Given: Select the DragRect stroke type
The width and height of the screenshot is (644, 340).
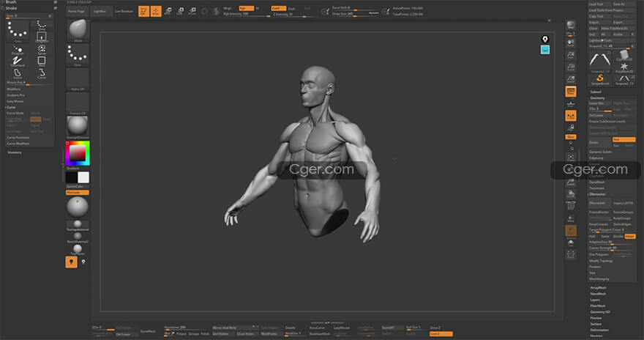Looking at the screenshot, I should tap(42, 37).
